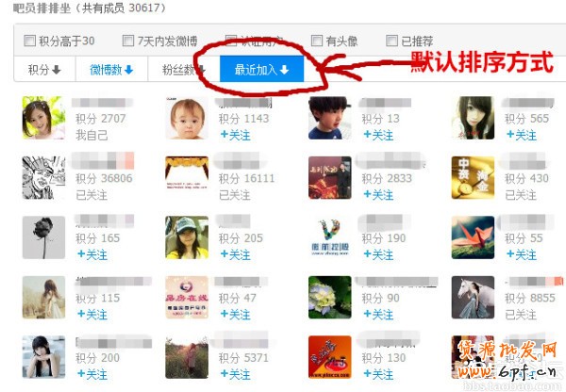The image size is (566, 392).
Task: Open the baby face avatar
Action: pos(187,118)
